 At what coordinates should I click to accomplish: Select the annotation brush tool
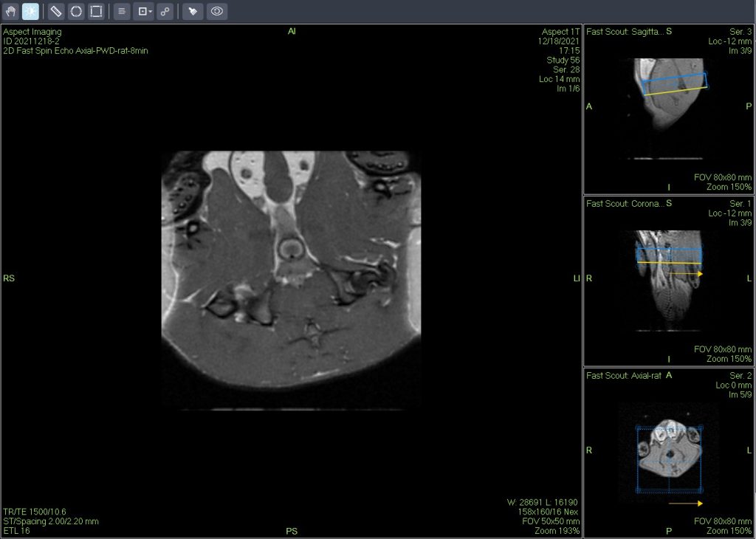click(193, 11)
